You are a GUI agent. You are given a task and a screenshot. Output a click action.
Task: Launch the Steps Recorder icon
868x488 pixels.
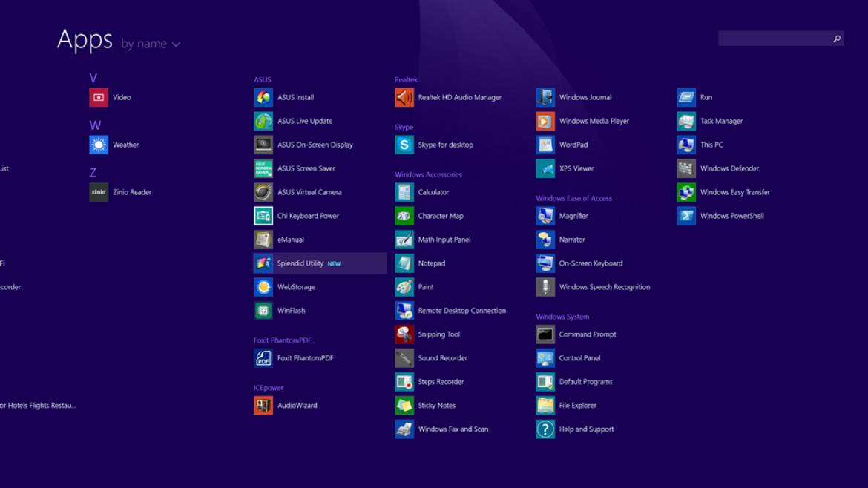pos(404,382)
